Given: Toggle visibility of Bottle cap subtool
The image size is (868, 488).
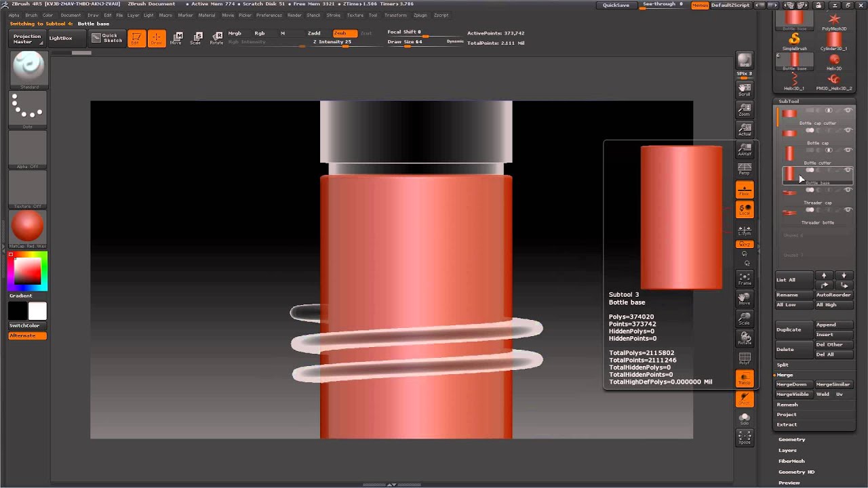Looking at the screenshot, I should (x=848, y=130).
